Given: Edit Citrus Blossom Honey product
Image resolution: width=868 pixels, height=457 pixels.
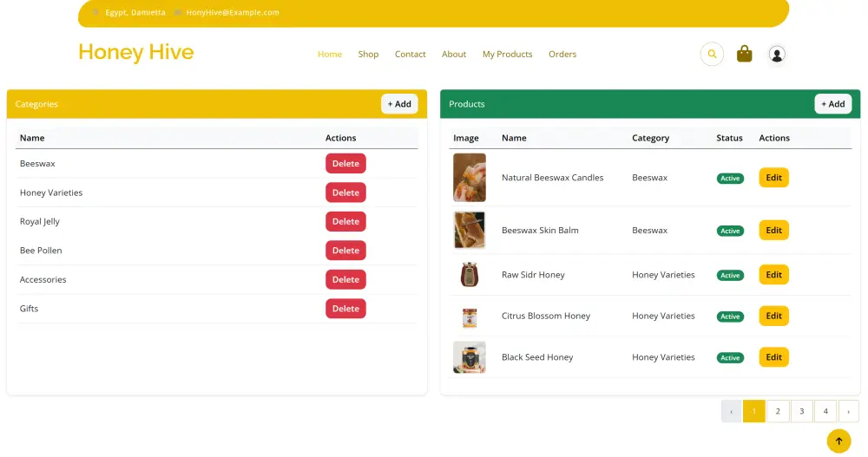Looking at the screenshot, I should coord(773,316).
